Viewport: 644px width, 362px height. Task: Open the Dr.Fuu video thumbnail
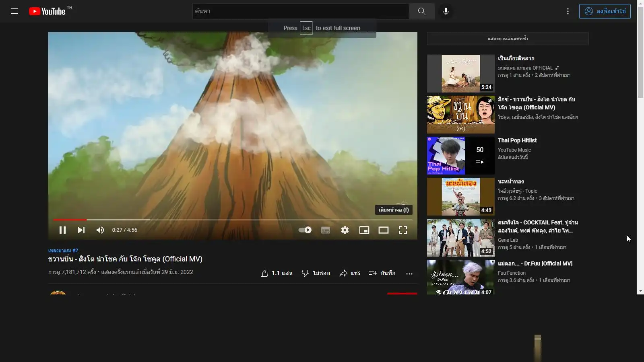461,277
